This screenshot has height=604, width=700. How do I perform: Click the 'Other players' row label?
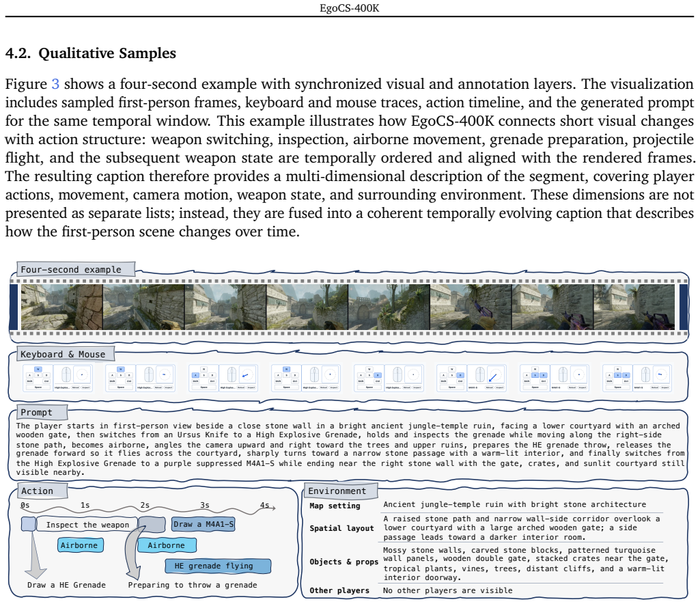coord(339,590)
